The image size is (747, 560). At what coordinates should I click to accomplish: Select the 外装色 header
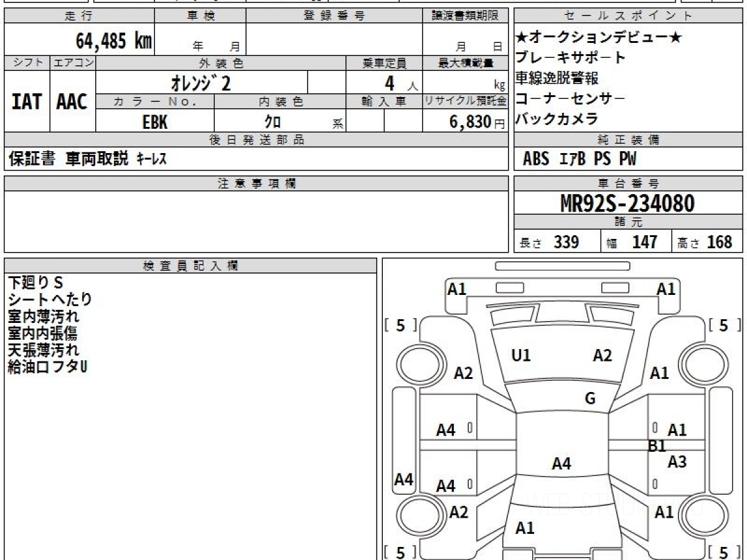[221, 63]
